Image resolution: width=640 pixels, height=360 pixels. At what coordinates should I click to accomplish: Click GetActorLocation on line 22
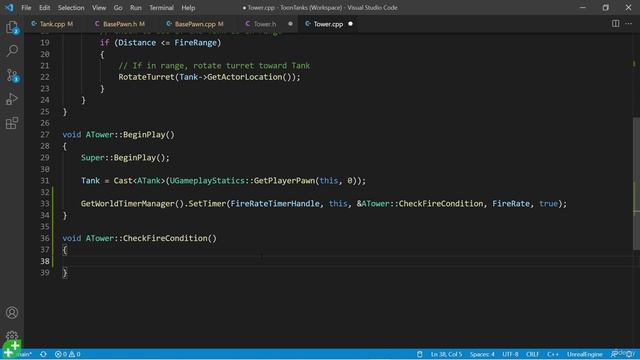pyautogui.click(x=244, y=77)
